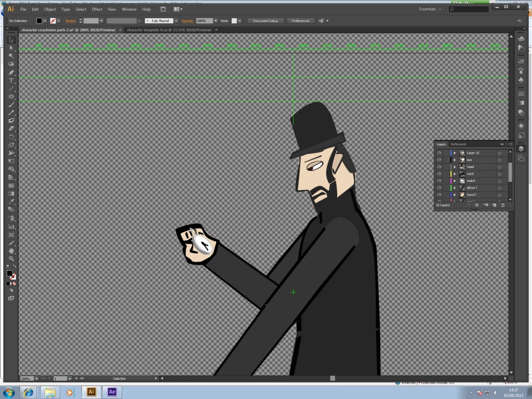Select the Type tool
532x399 pixels.
click(x=11, y=81)
